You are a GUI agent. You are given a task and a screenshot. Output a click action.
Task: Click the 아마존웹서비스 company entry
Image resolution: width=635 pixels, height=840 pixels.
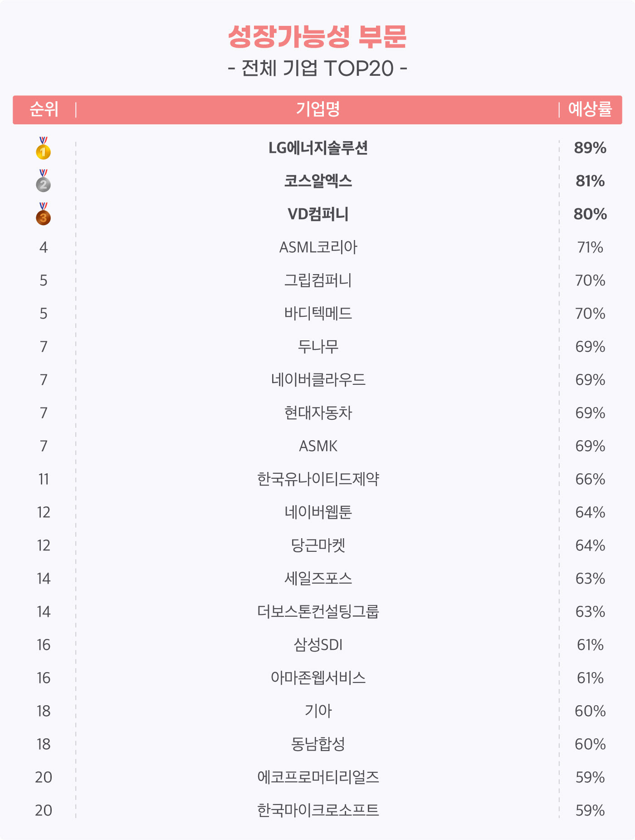[x=318, y=678]
